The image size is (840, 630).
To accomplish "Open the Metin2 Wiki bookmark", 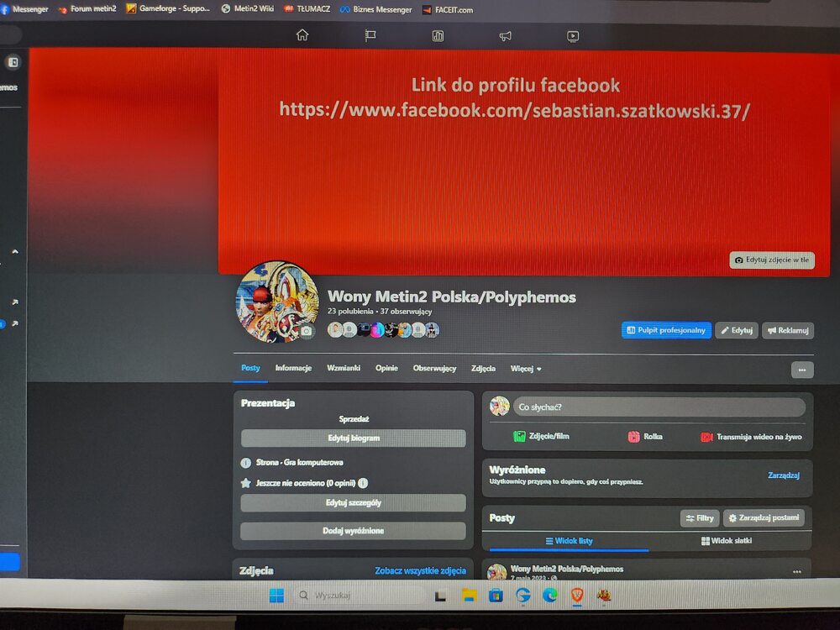I will pyautogui.click(x=247, y=8).
